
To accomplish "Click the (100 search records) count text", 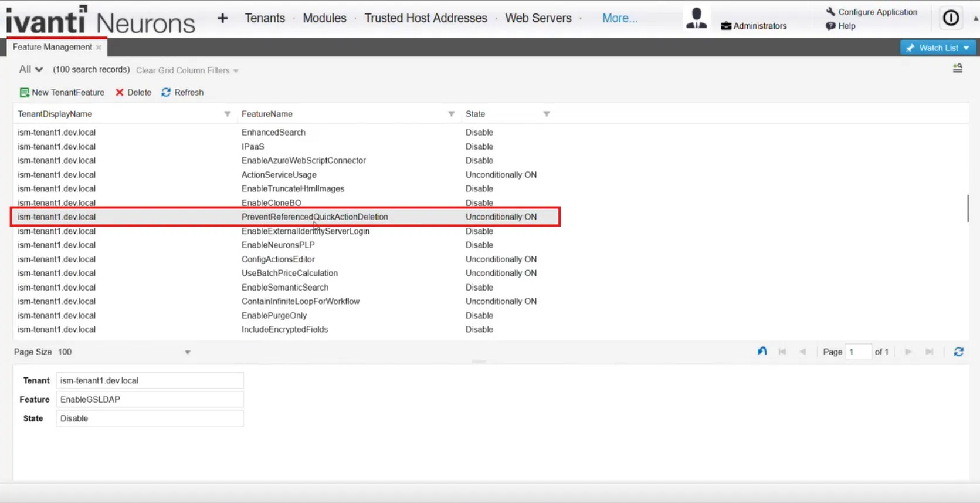I will pyautogui.click(x=91, y=69).
